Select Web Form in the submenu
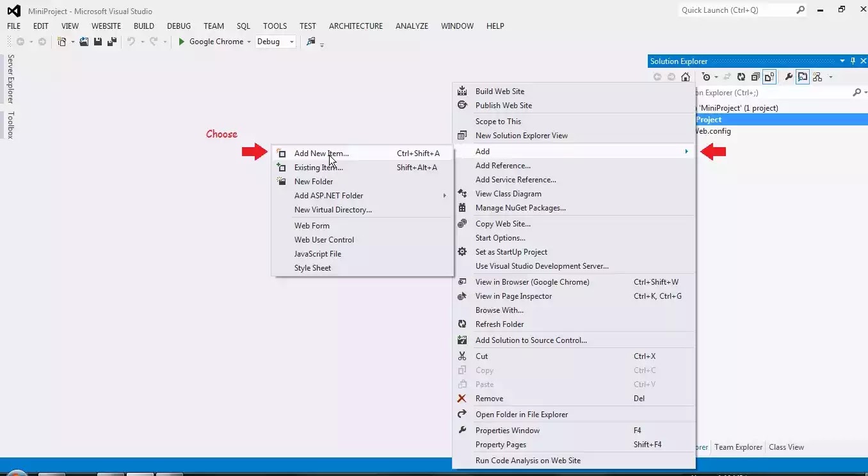Screen dimensions: 868x476 point(362,226)
